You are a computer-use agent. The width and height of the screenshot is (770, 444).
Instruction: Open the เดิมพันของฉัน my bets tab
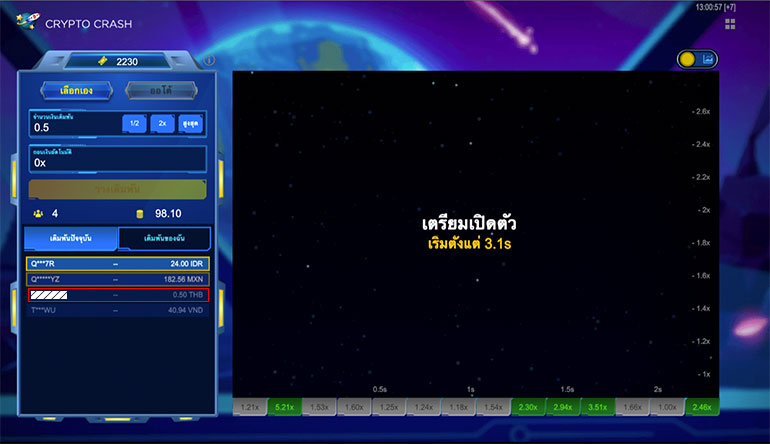click(165, 238)
